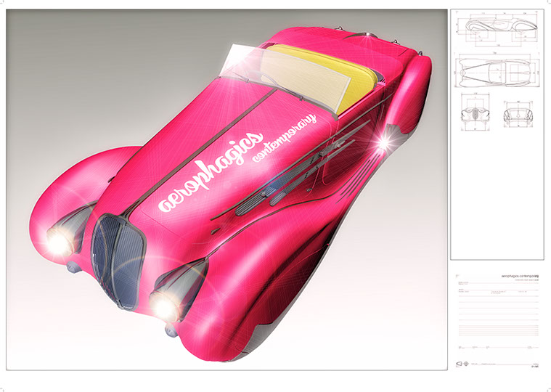
Task: Click the 'contemporary' text on car body
Action: pos(283,136)
